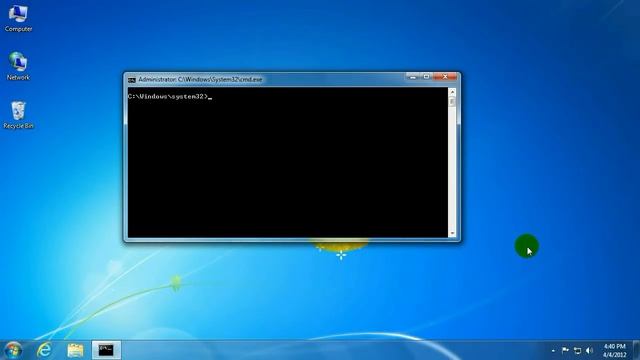Open the Action Center flag icon
Image resolution: width=640 pixels, height=360 pixels.
click(565, 350)
